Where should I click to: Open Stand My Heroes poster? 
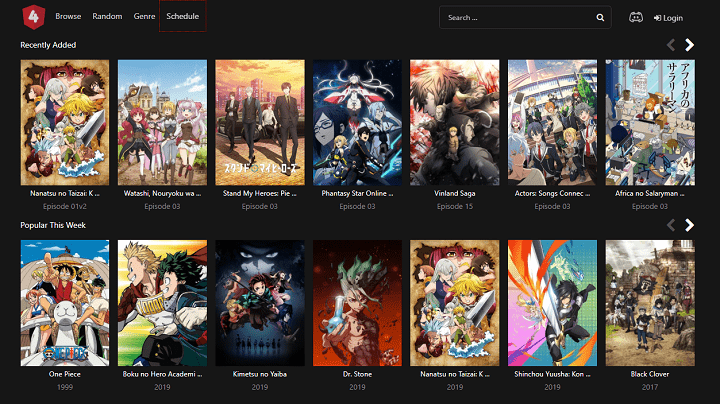pos(260,123)
